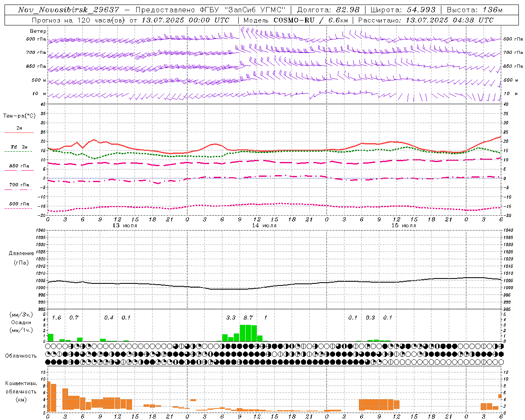525x420 pixels.
Task: Click the 0.7 precipitation total value
Action: tap(74, 317)
